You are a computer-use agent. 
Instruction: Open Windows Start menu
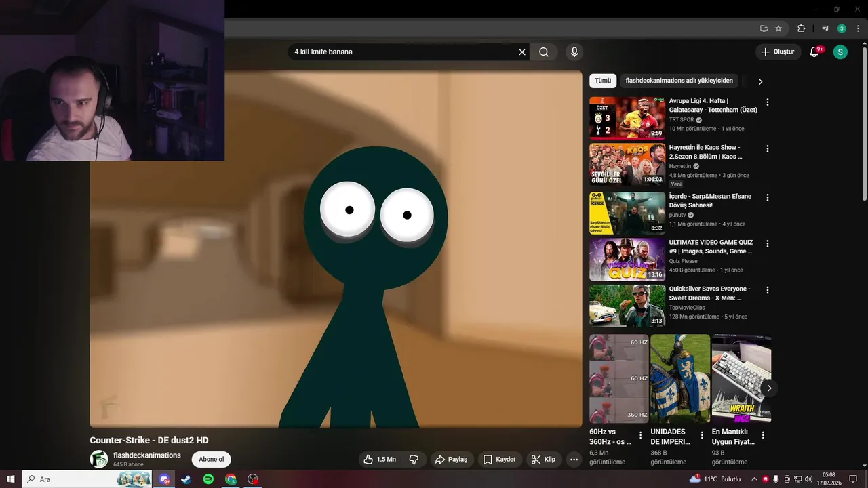(11, 479)
